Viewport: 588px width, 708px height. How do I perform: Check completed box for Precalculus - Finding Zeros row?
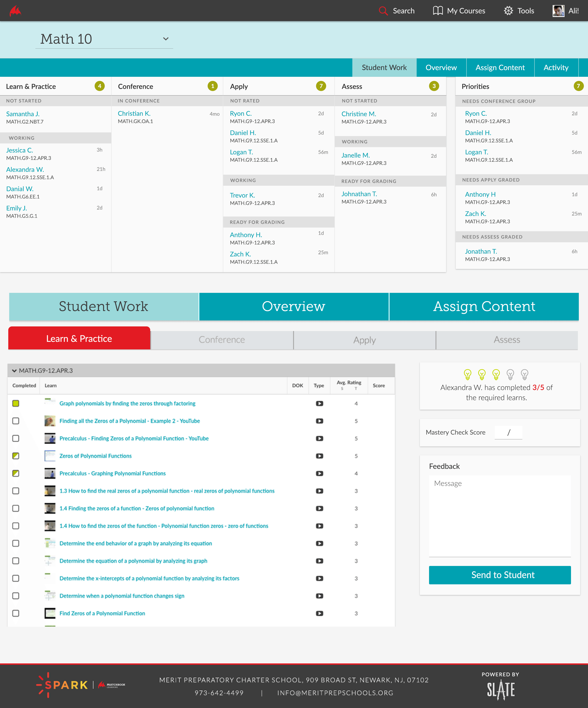click(x=16, y=439)
